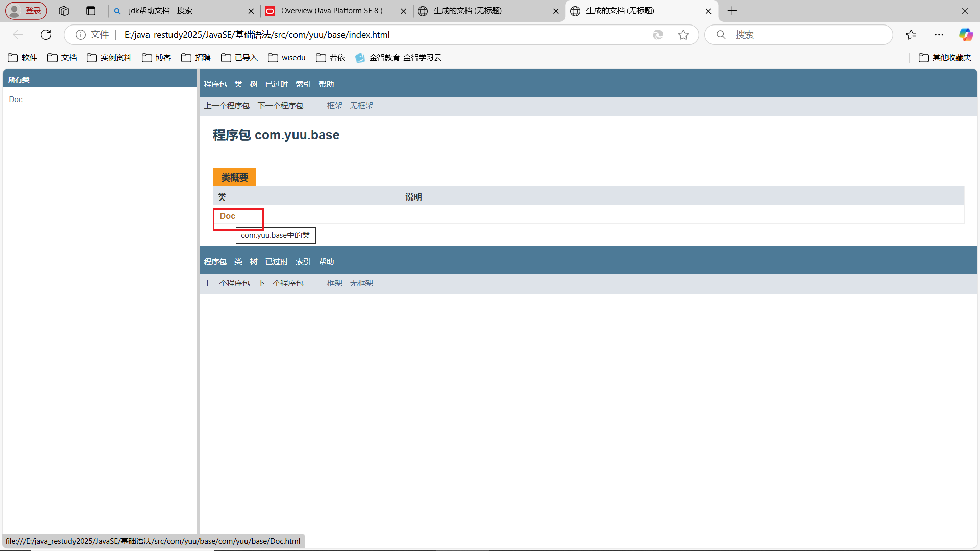Image resolution: width=980 pixels, height=551 pixels.
Task: Click the site information icon
Action: tap(81, 35)
